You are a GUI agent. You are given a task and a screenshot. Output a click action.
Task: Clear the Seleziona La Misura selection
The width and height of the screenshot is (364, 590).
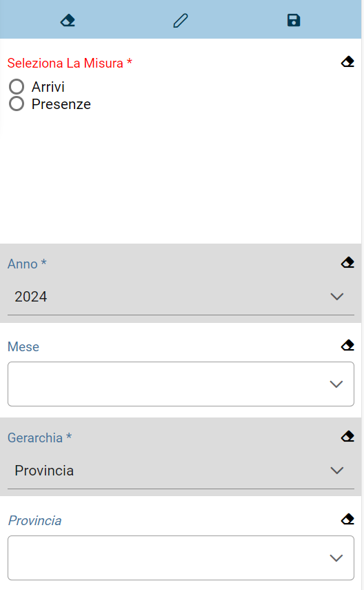click(x=347, y=61)
